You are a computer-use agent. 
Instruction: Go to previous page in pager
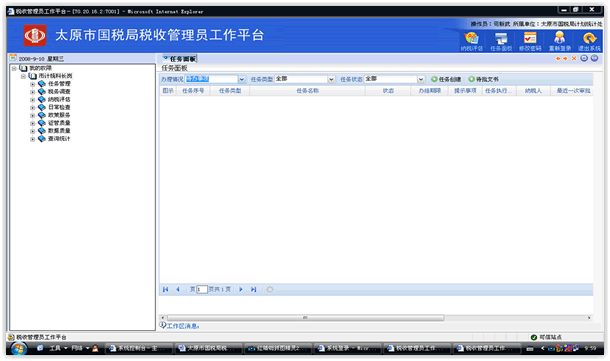tap(178, 289)
